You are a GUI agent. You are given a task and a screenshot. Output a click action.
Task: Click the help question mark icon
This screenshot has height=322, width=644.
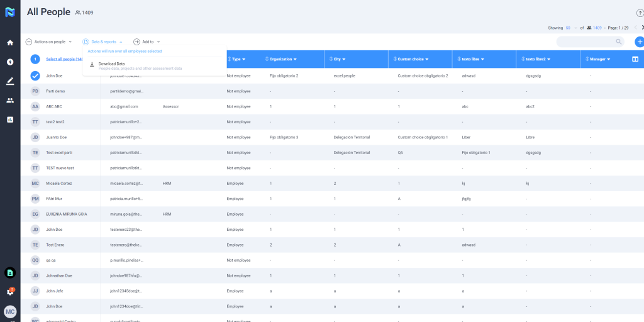pos(640,13)
